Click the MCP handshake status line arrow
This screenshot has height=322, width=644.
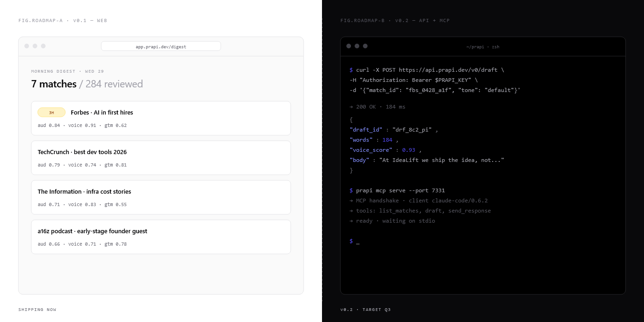[351, 200]
